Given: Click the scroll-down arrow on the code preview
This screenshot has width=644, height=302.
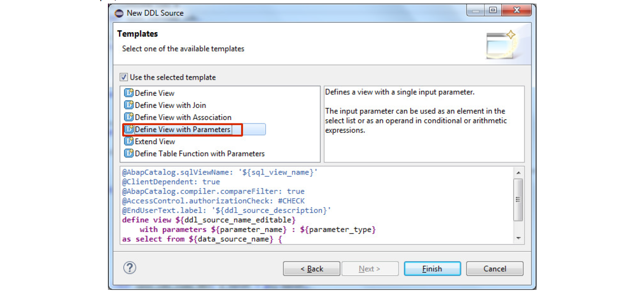Looking at the screenshot, I should tap(519, 238).
